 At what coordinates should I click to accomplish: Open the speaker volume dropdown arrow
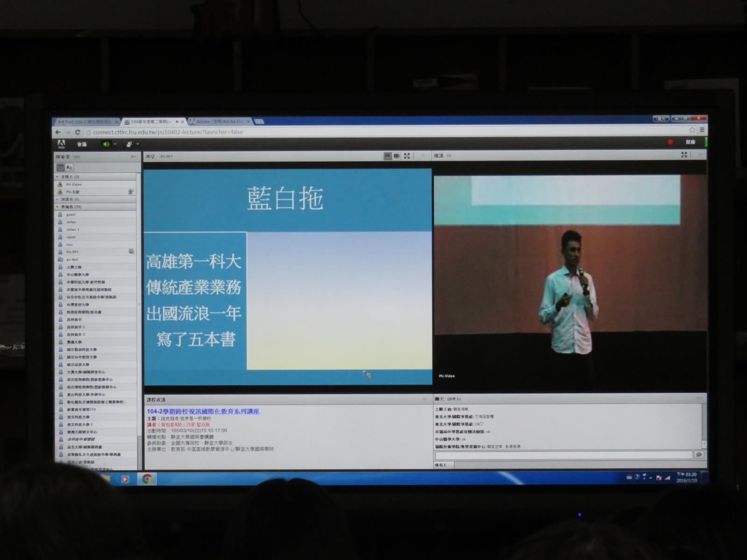click(115, 144)
